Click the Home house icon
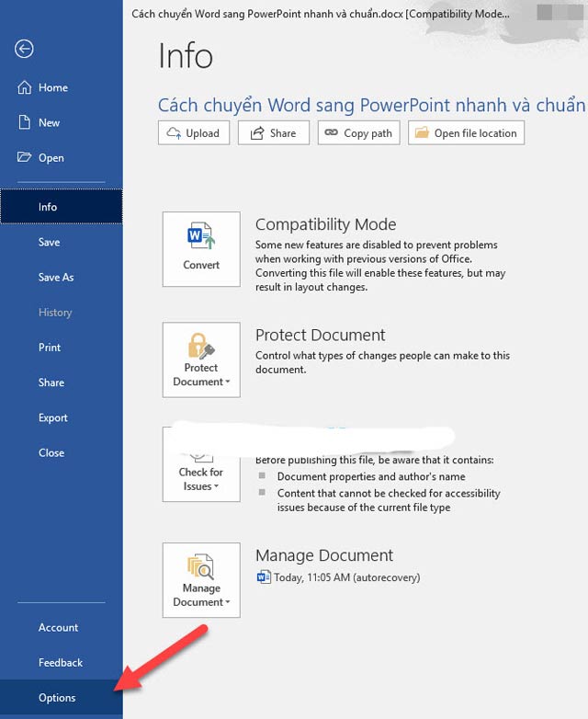The width and height of the screenshot is (588, 719). (x=24, y=87)
